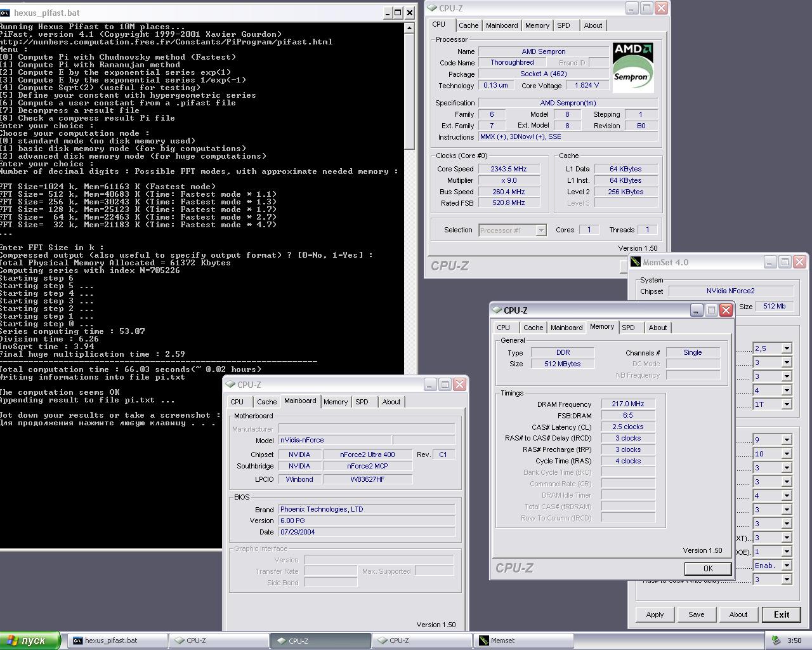Click the pressed CPU-Z taskbar button
The image size is (812, 650).
point(320,640)
